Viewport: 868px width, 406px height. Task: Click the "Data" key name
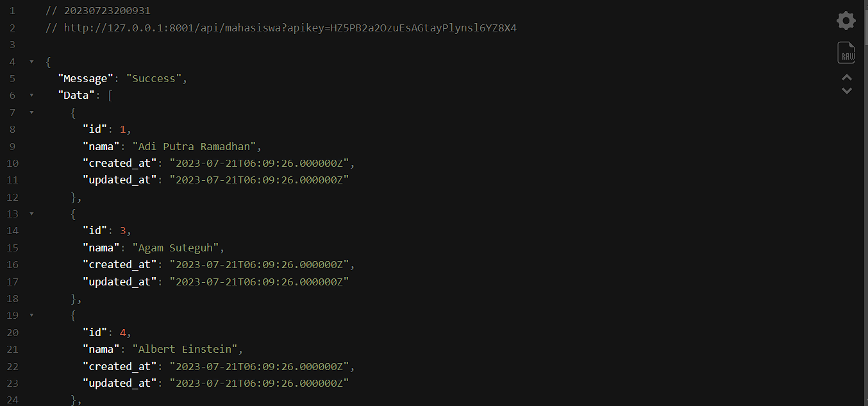(x=76, y=96)
